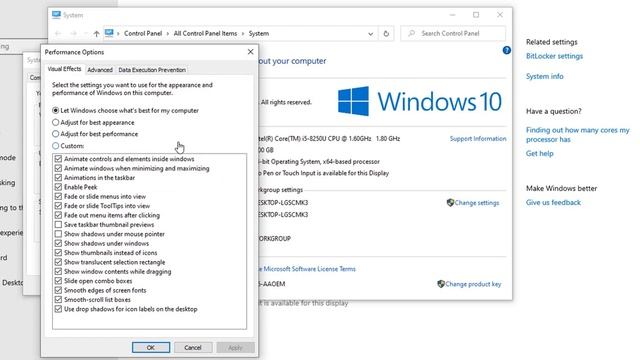
Task: Click the Search Control Panel field
Action: 453,33
